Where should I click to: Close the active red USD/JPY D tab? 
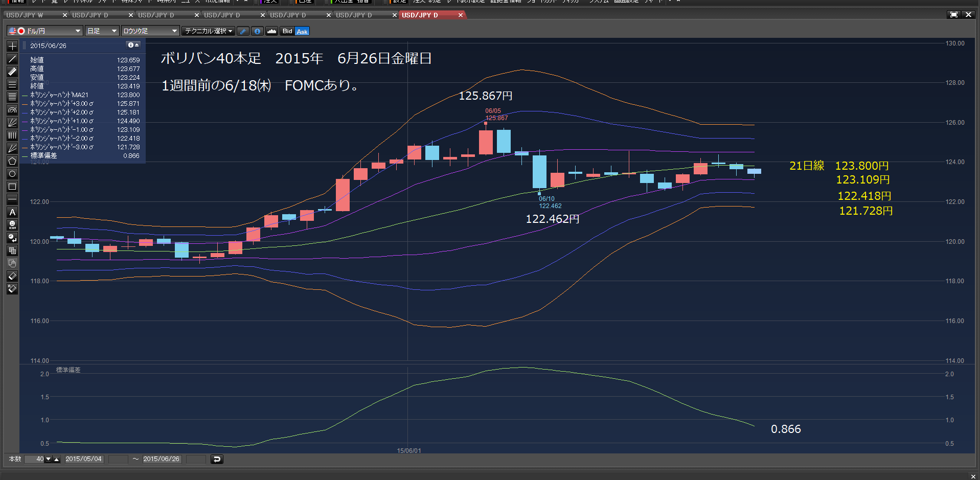(460, 15)
